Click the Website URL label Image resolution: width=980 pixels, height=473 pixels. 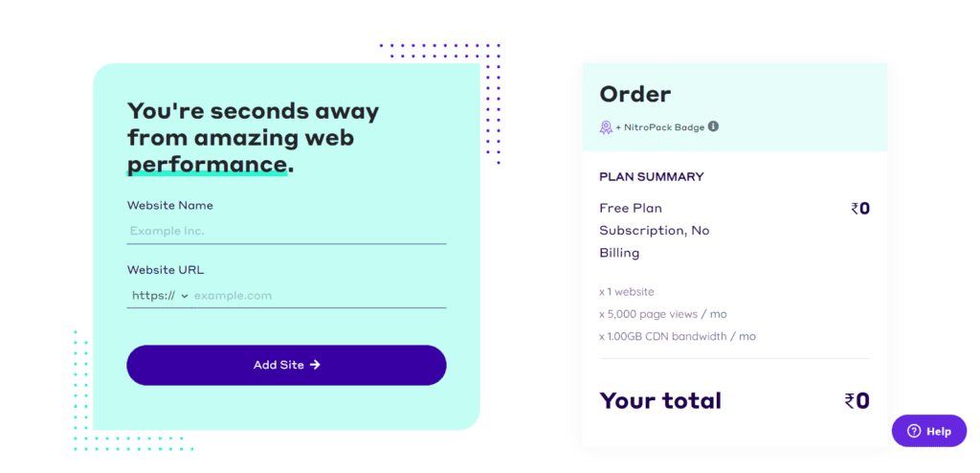pos(166,270)
